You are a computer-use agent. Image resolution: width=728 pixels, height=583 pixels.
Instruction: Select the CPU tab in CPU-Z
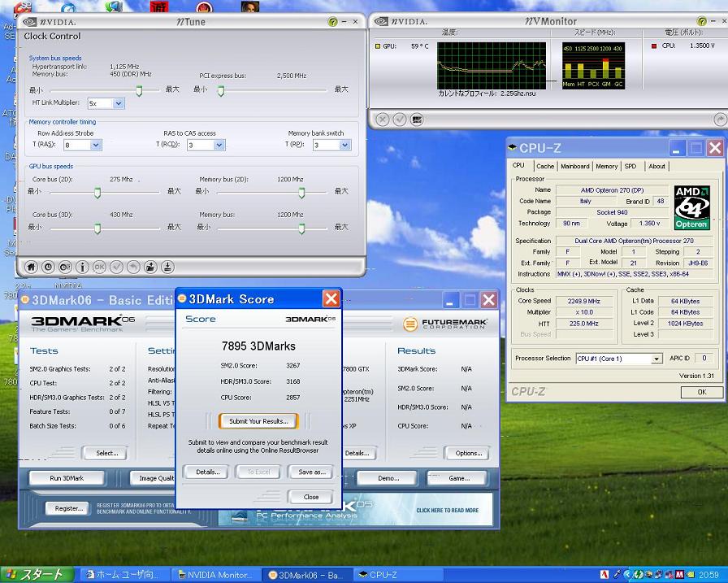(x=518, y=165)
